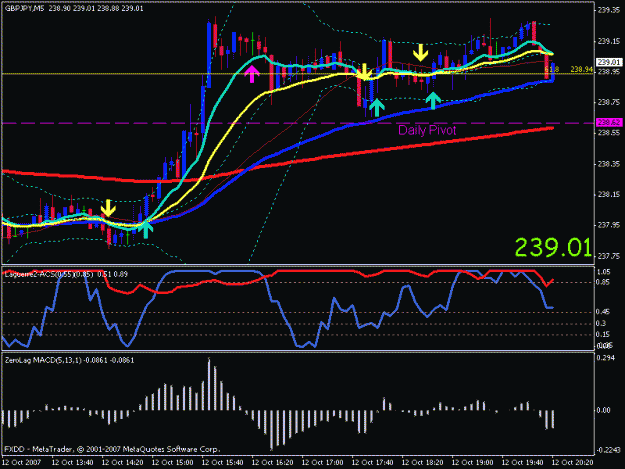Click the teal up arrow above the 17:40 time

point(377,108)
